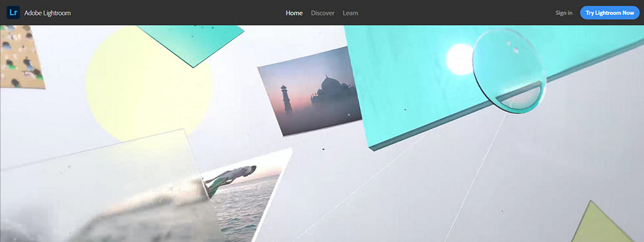Image resolution: width=644 pixels, height=242 pixels.
Task: Go to the Learn tab
Action: coord(350,13)
